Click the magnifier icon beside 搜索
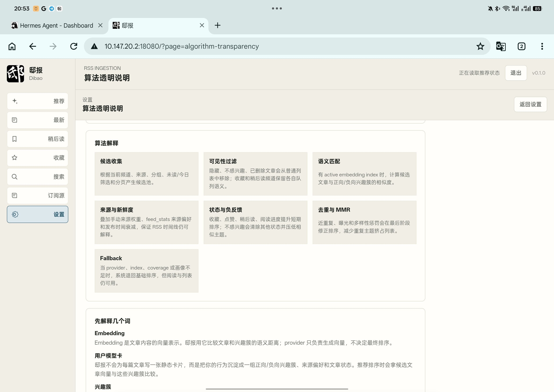This screenshot has height=392, width=554. tap(15, 177)
